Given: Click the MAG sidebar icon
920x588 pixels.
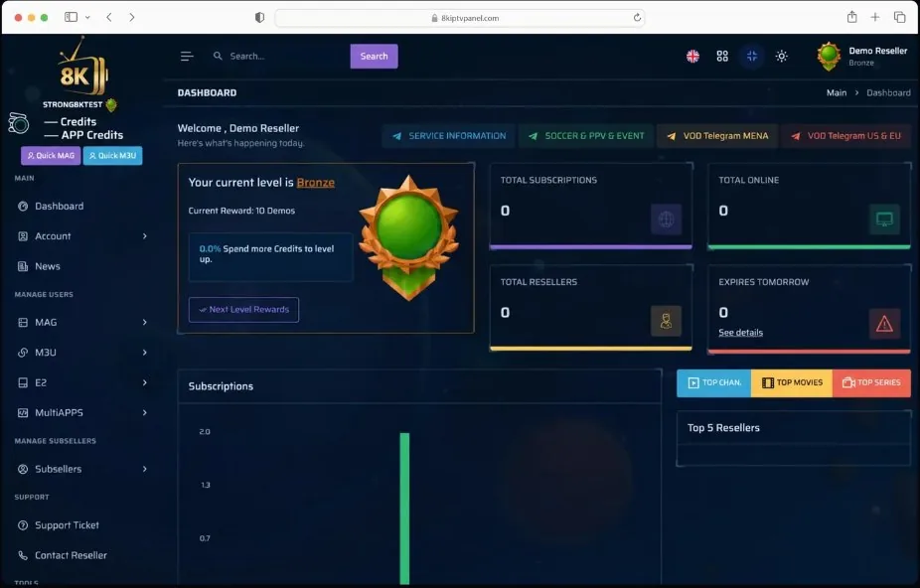Looking at the screenshot, I should tap(23, 322).
